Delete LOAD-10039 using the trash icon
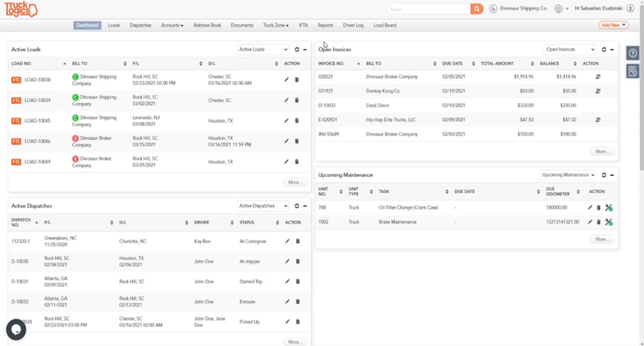The width and height of the screenshot is (644, 346). tap(297, 100)
